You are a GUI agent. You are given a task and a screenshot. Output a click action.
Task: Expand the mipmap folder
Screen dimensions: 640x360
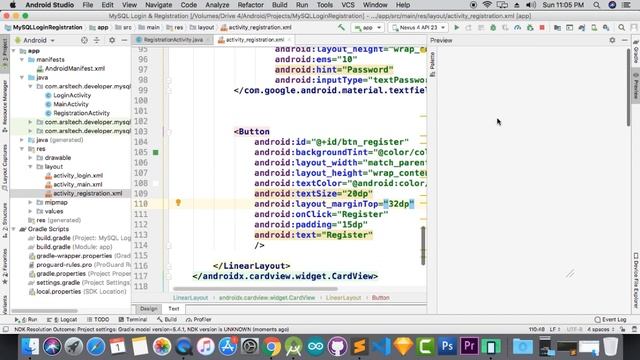tap(30, 202)
